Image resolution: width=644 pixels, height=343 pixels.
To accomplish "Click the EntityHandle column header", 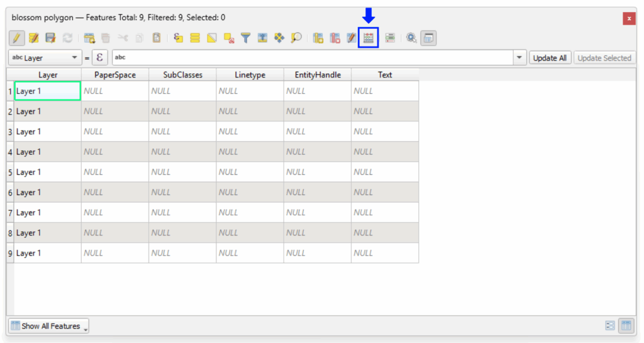I will 318,75.
